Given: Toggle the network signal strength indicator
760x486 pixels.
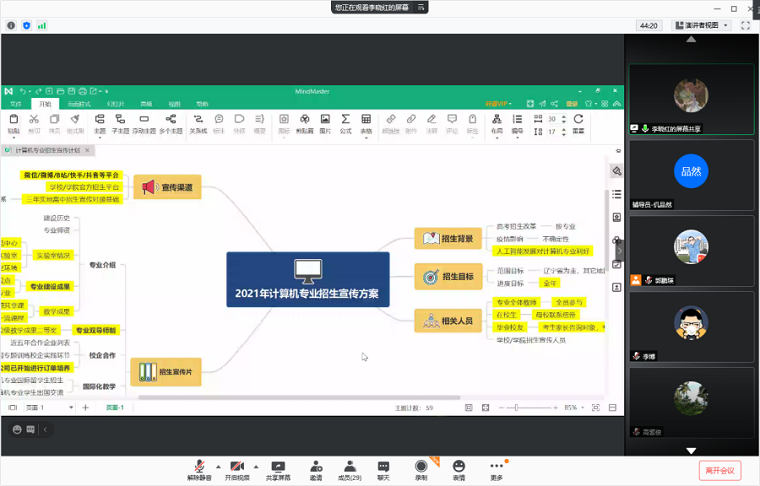Looking at the screenshot, I should click(x=42, y=25).
